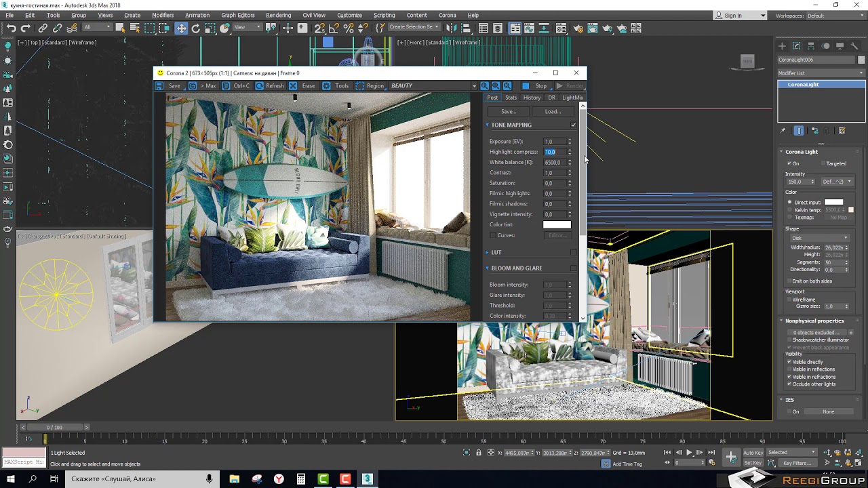Open the intensity units dropdown
Screen dimensions: 868x488
click(837, 182)
